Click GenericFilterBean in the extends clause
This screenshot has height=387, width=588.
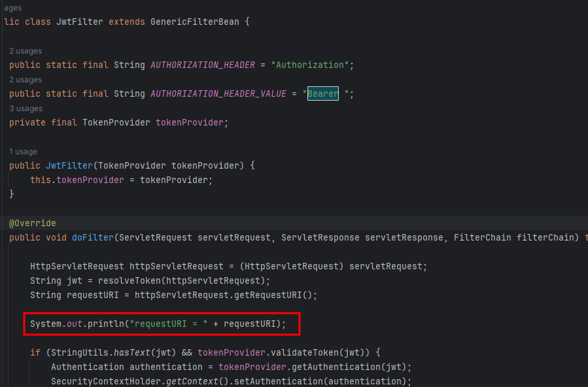tap(195, 22)
